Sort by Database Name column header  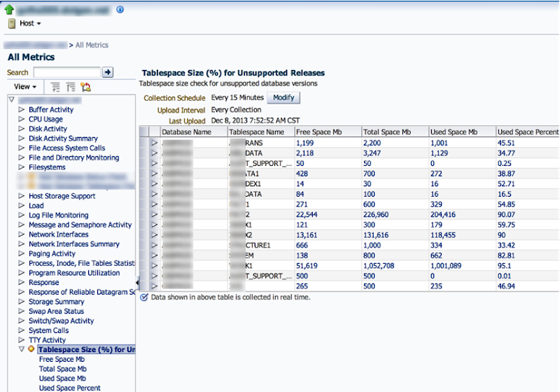(x=194, y=132)
